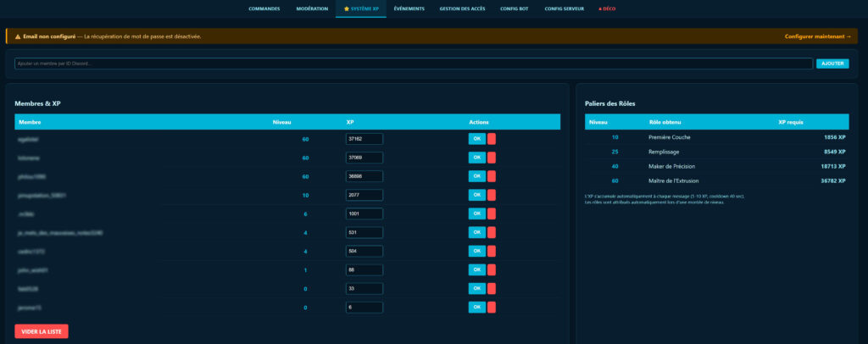Delete the member with 531 XP via the red button

492,232
